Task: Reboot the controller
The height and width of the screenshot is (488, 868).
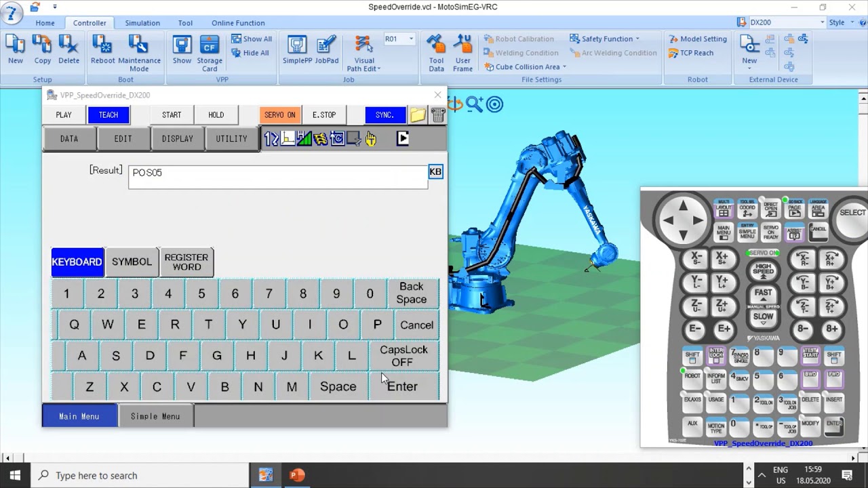Action: click(102, 49)
